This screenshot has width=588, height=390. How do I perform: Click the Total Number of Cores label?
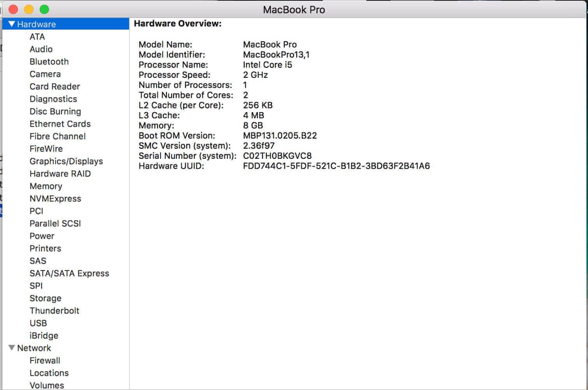click(x=186, y=95)
